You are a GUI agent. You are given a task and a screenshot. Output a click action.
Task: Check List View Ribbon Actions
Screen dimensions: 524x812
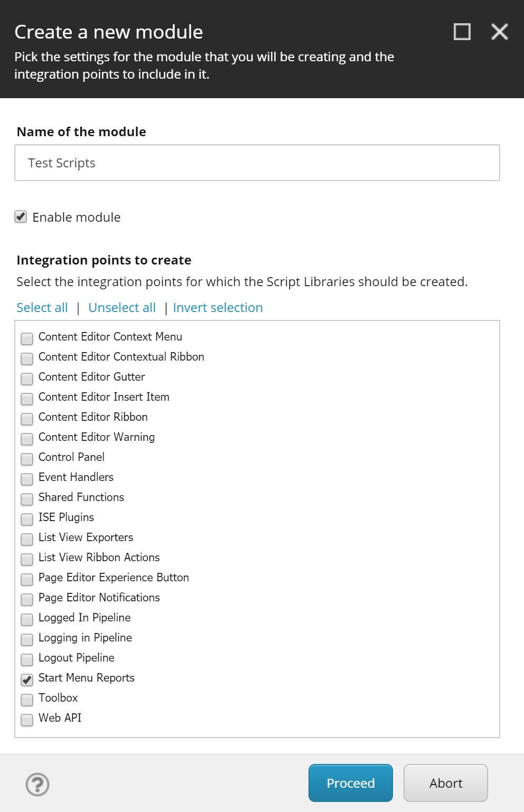click(26, 559)
